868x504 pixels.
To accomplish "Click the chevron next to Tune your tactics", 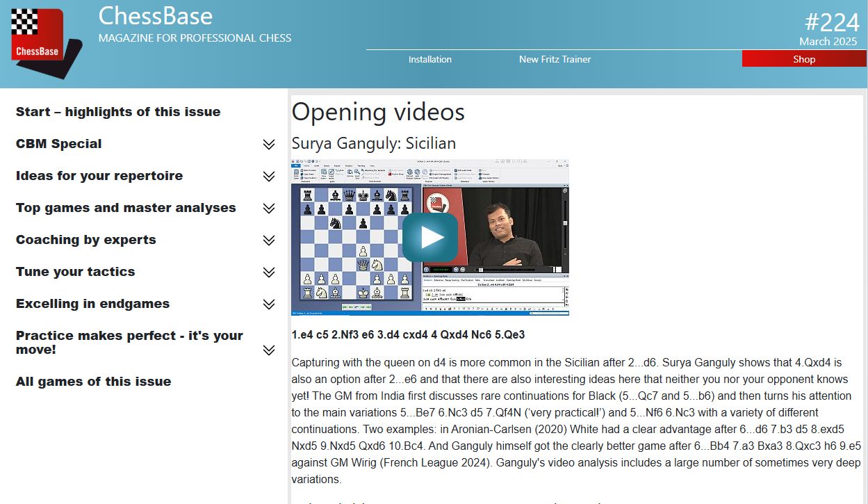I will (268, 272).
